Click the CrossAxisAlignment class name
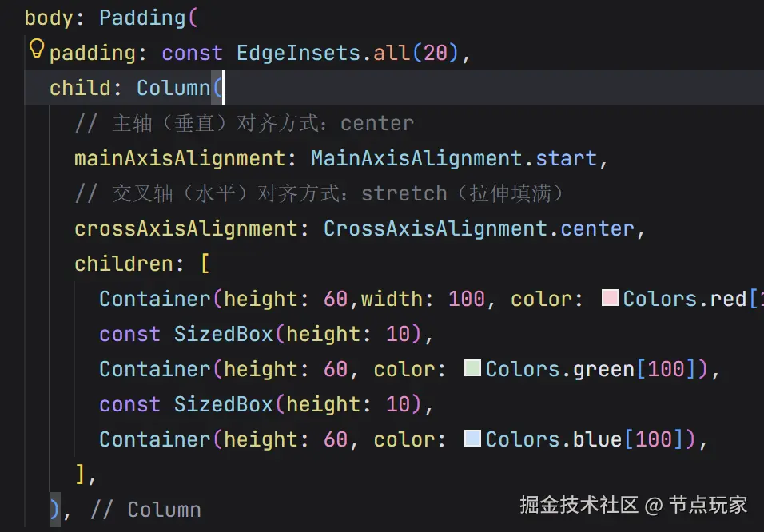 pyautogui.click(x=436, y=228)
